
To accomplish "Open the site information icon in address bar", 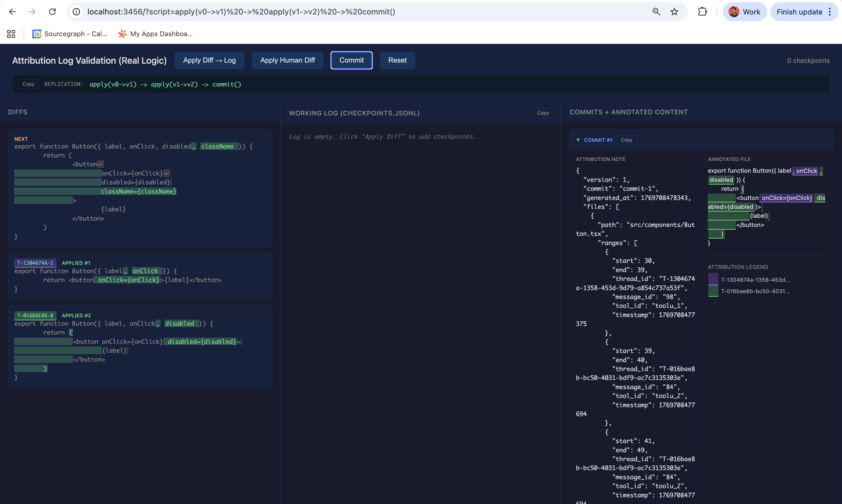I will (x=76, y=12).
